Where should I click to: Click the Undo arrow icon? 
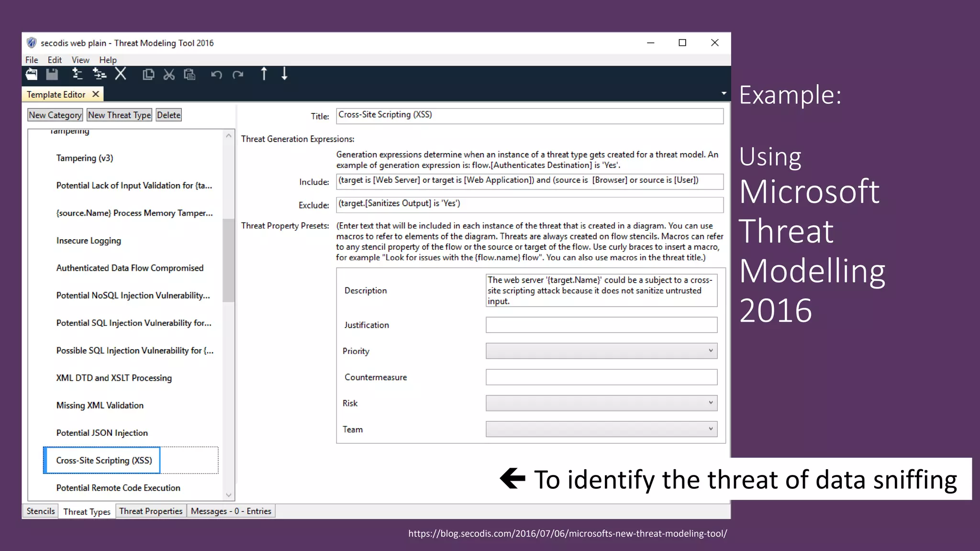click(x=216, y=75)
